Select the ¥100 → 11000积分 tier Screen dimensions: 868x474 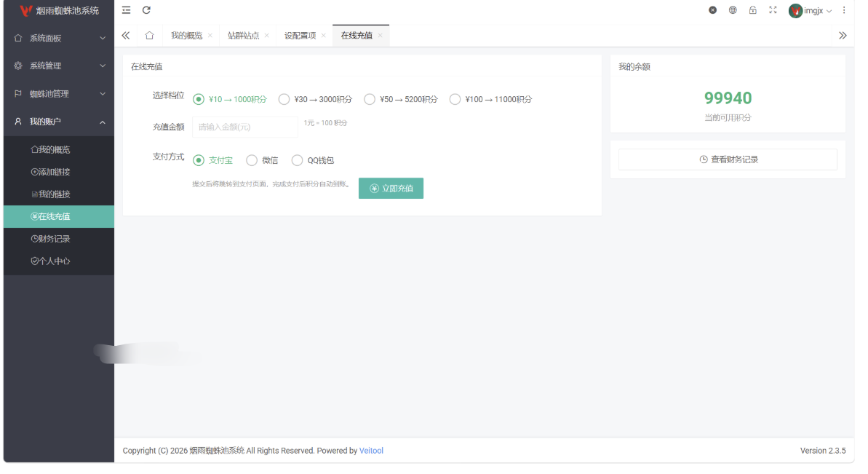[491, 99]
